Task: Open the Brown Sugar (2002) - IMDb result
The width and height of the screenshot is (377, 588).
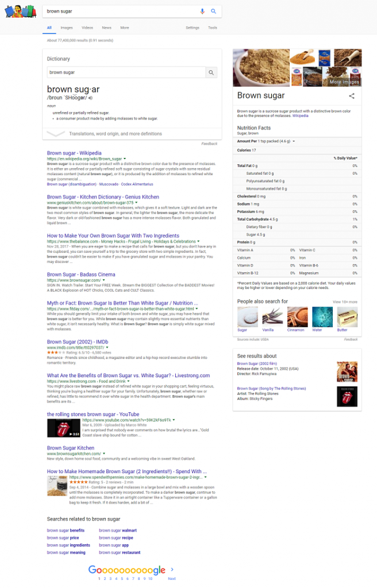Action: [x=78, y=342]
